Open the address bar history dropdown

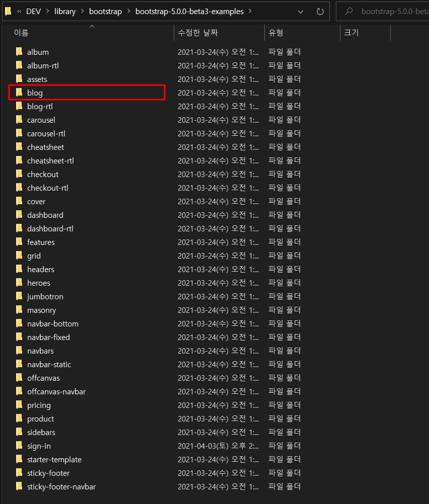pyautogui.click(x=301, y=11)
